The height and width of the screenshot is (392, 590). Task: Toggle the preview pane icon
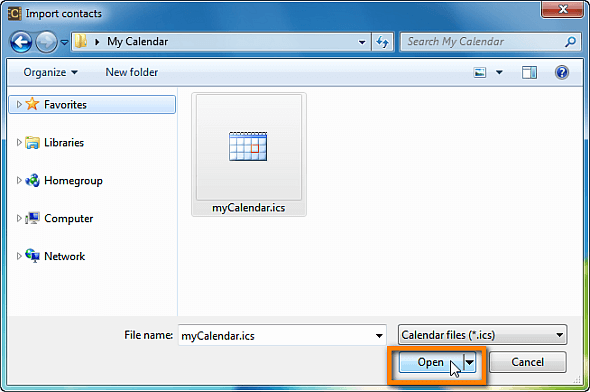(x=529, y=73)
